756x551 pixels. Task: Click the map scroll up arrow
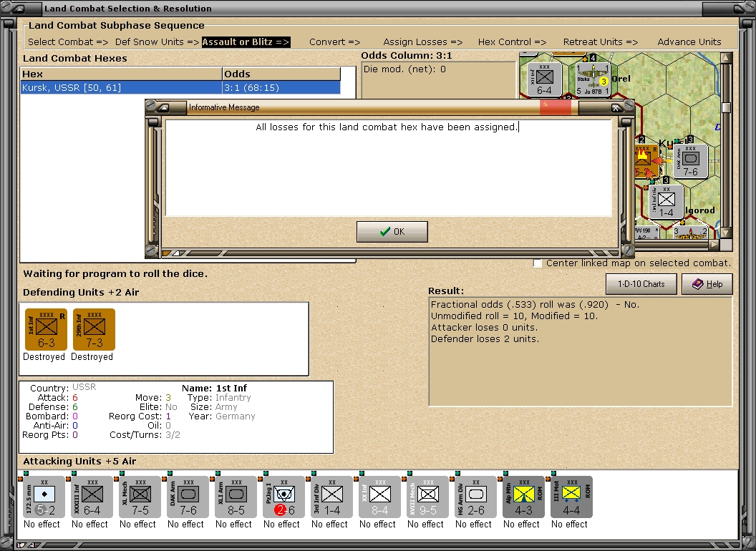[x=726, y=59]
